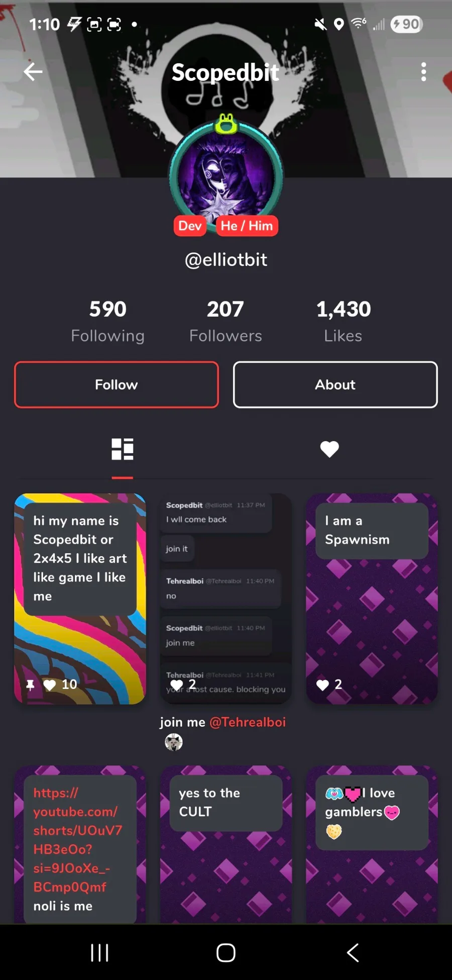
Task: Follow the Scopedbit account
Action: (x=117, y=384)
